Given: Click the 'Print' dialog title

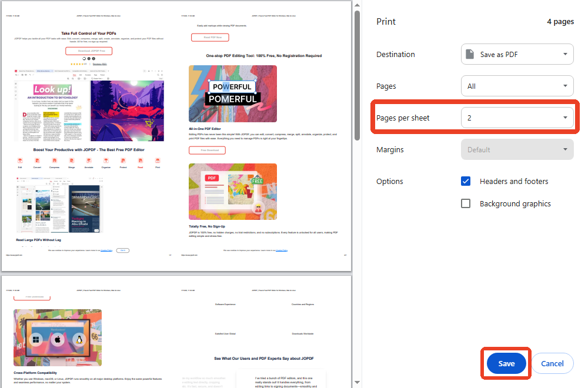Looking at the screenshot, I should pyautogui.click(x=386, y=21).
